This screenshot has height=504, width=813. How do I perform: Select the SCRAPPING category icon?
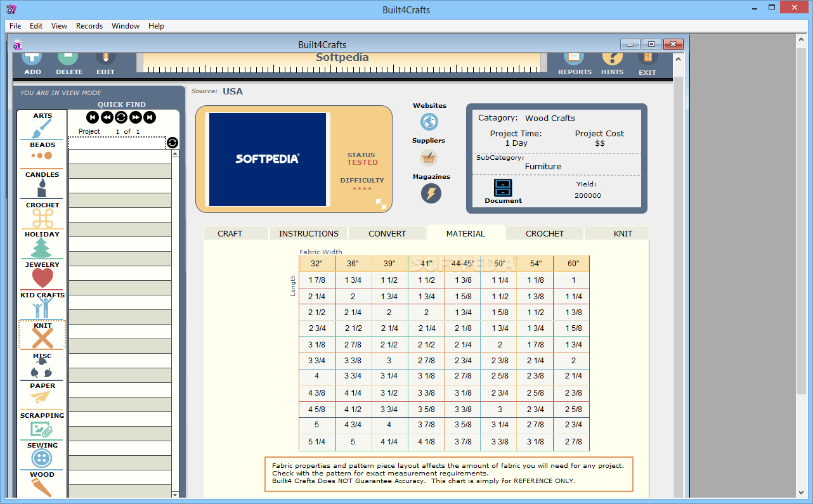41,429
